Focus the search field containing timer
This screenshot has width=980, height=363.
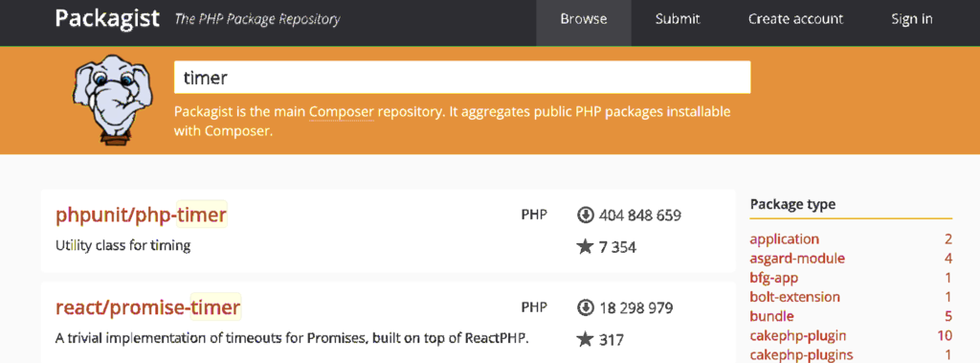pos(462,78)
